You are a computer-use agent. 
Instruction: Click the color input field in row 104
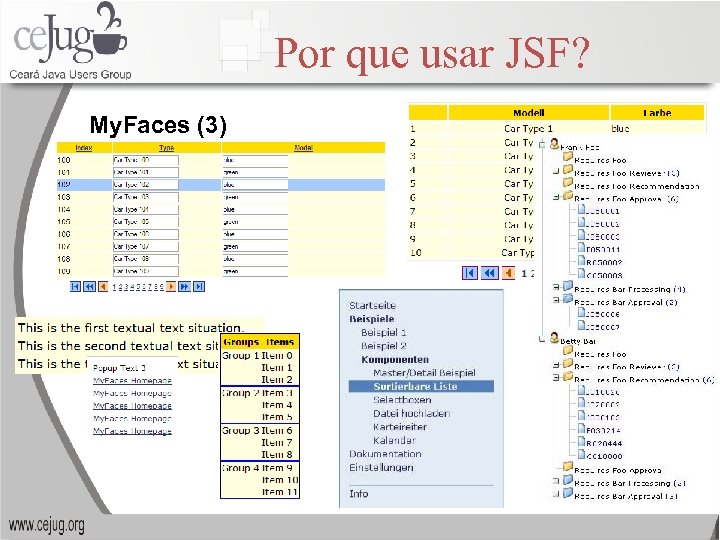click(255, 209)
